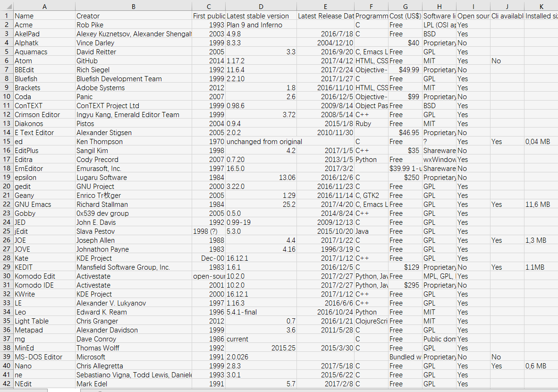Select the "Geany" cell

click(44, 196)
